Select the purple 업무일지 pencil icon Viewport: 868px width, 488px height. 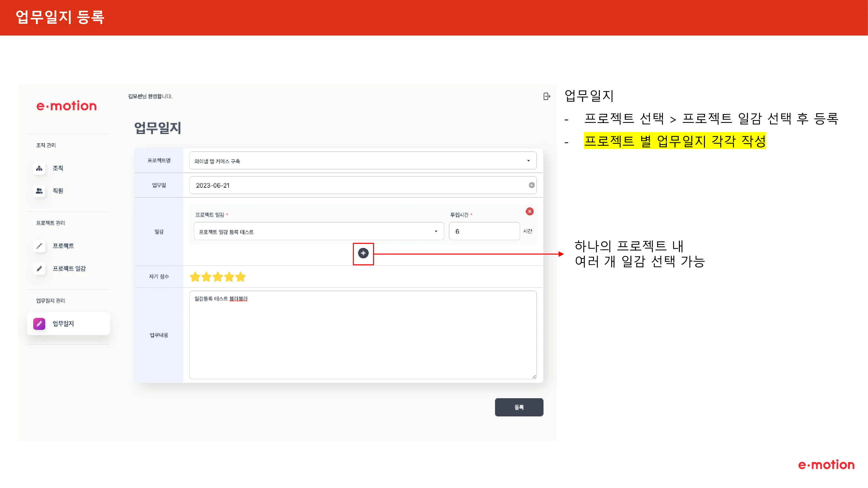tap(39, 324)
